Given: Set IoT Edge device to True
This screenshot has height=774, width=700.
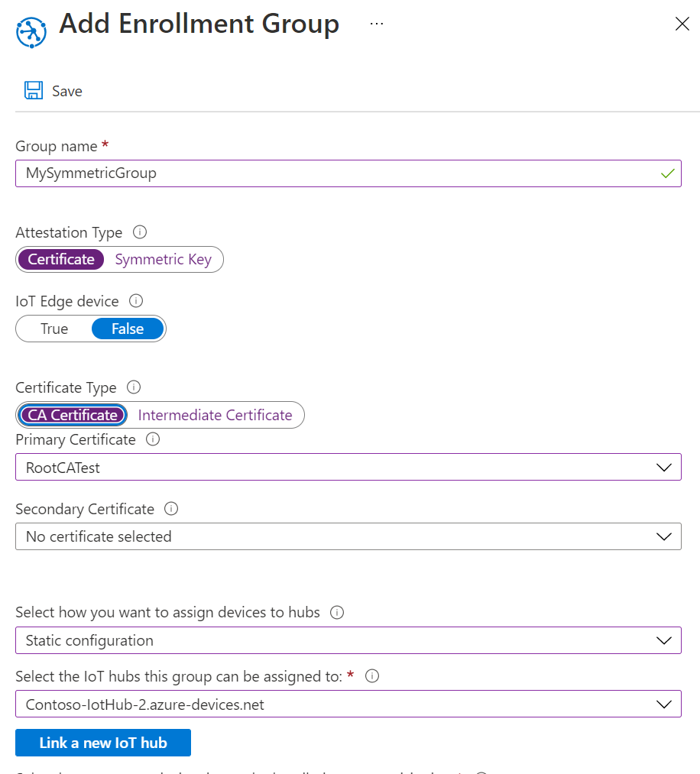Looking at the screenshot, I should point(54,329).
